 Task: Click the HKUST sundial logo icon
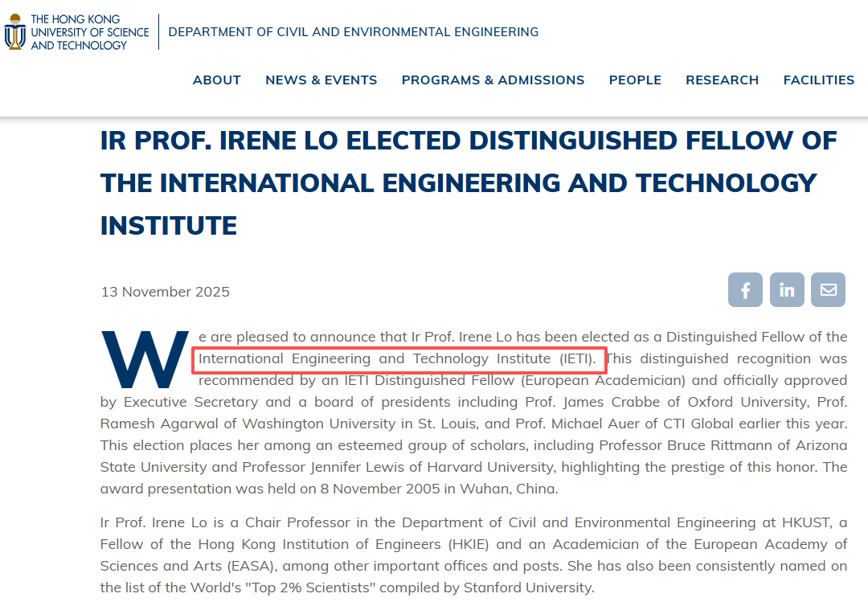coord(15,32)
